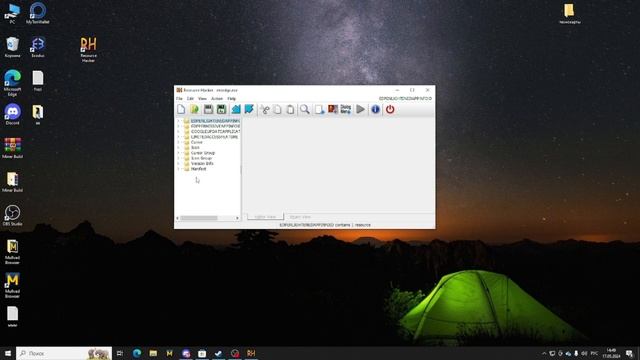Open the Discord desktop shortcut
This screenshot has width=640, height=360.
pos(12,114)
